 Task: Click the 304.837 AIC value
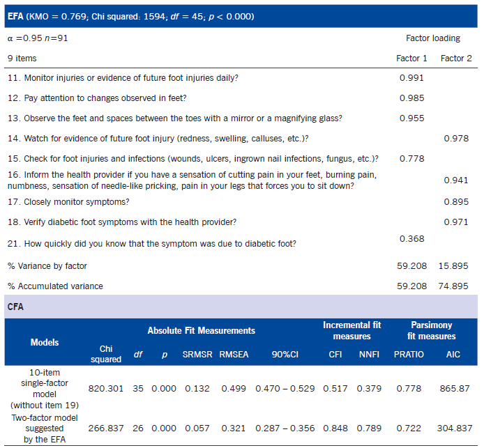coord(453,428)
